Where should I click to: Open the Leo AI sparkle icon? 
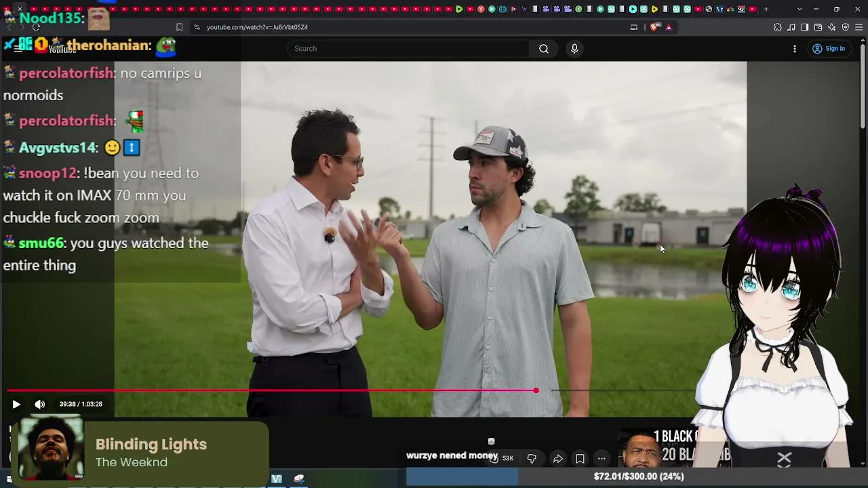832,27
